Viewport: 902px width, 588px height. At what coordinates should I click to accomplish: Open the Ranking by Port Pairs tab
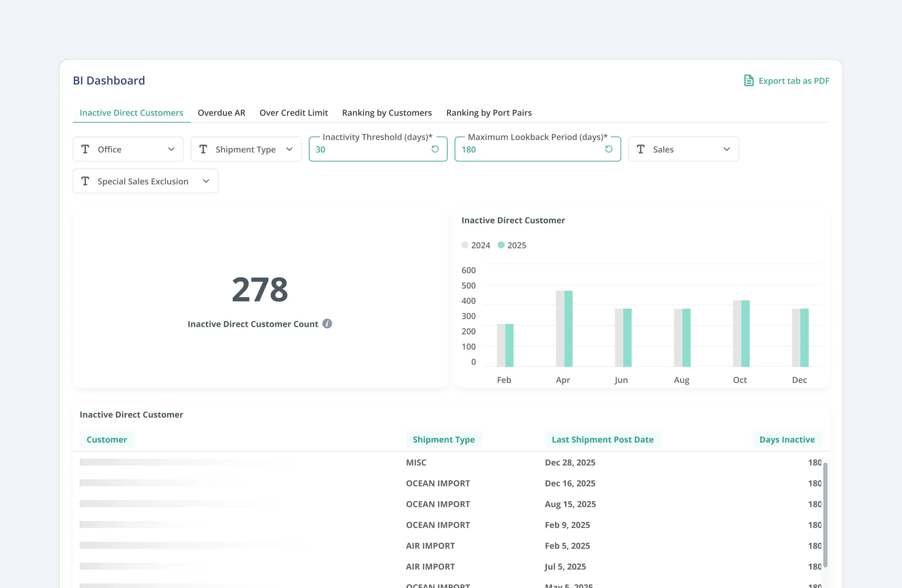tap(489, 112)
